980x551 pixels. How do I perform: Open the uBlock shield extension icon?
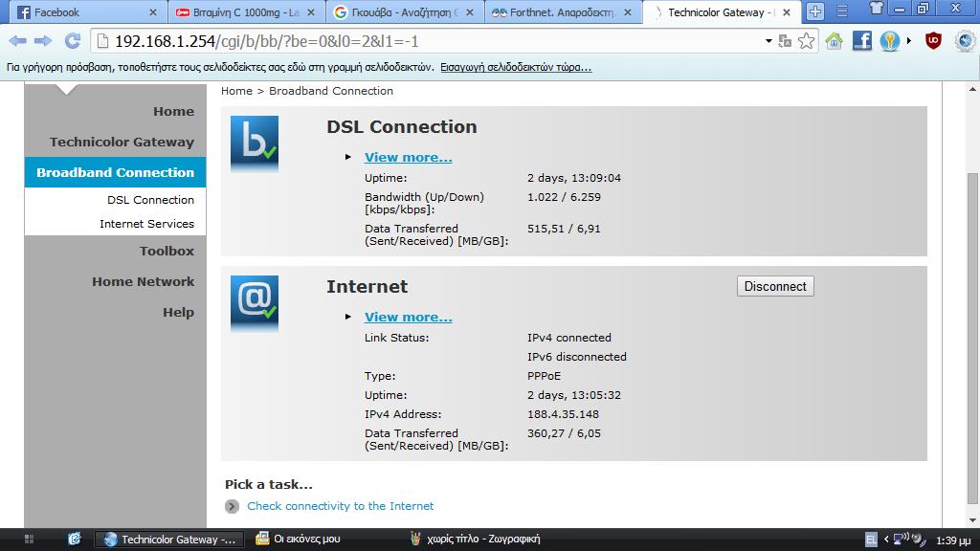933,41
